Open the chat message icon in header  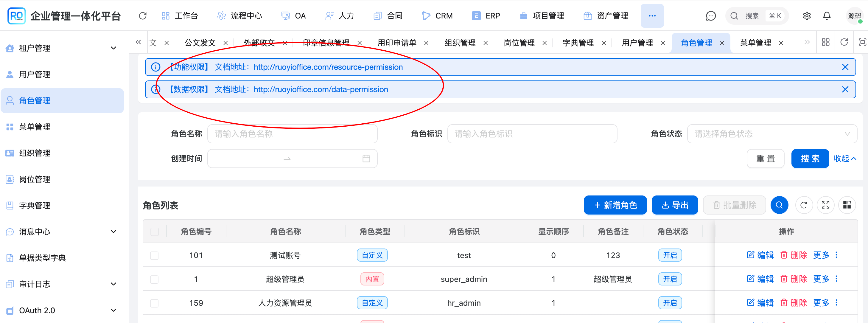pos(711,16)
